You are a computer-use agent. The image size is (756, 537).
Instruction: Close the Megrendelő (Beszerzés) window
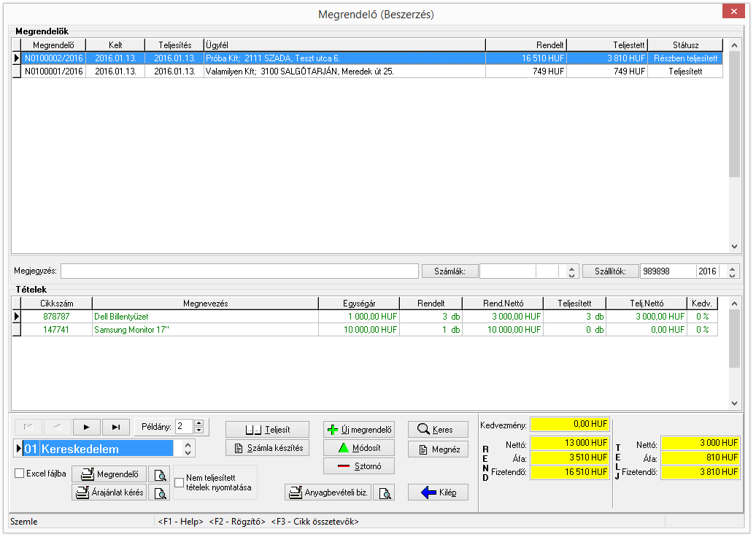pyautogui.click(x=734, y=11)
